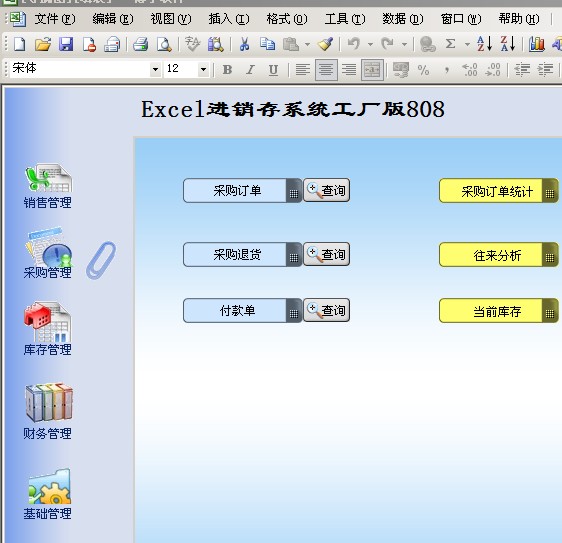Image resolution: width=562 pixels, height=543 pixels.
Task: Click the 采购订单 button
Action: tap(242, 191)
